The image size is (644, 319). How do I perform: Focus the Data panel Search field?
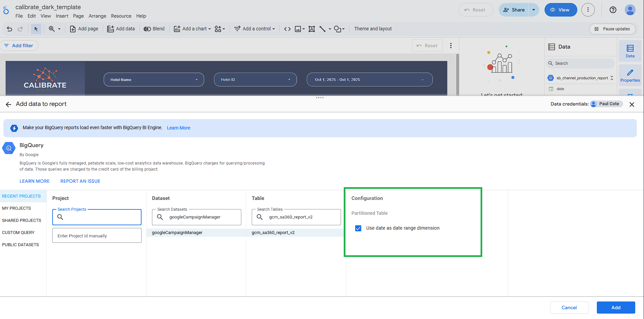click(580, 63)
